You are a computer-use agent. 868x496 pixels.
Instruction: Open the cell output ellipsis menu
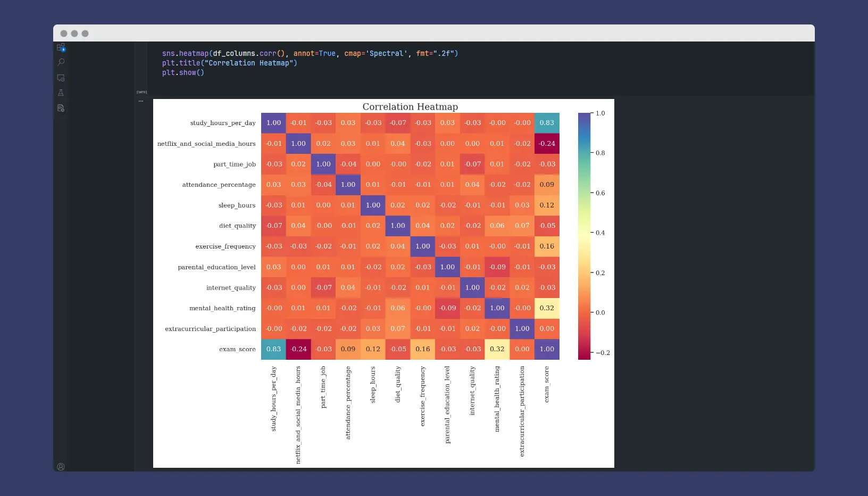pyautogui.click(x=141, y=101)
